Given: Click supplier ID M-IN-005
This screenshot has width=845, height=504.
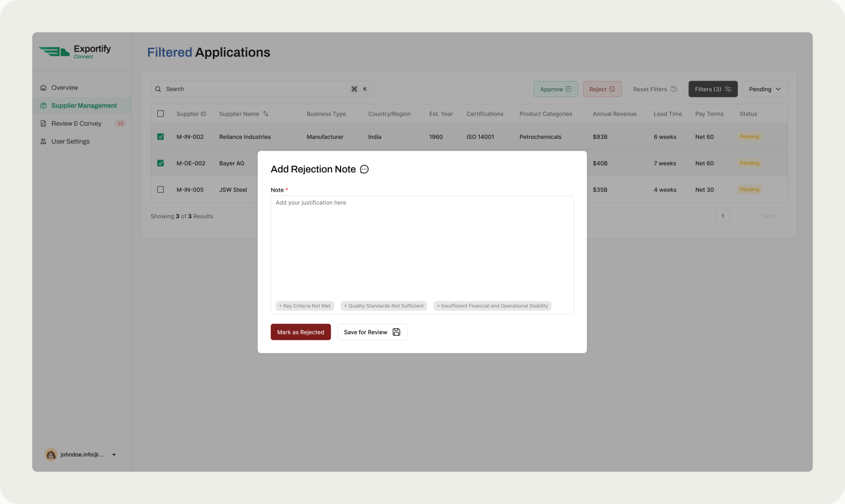Looking at the screenshot, I should 190,190.
